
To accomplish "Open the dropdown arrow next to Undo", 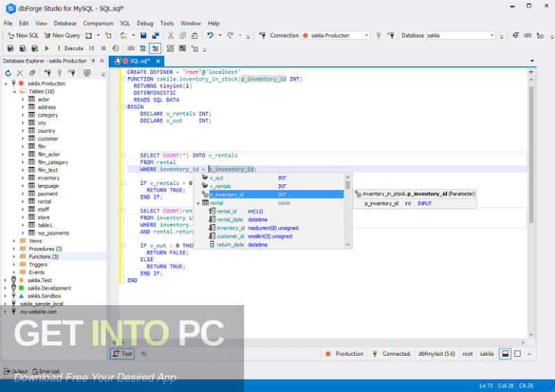I will point(220,35).
